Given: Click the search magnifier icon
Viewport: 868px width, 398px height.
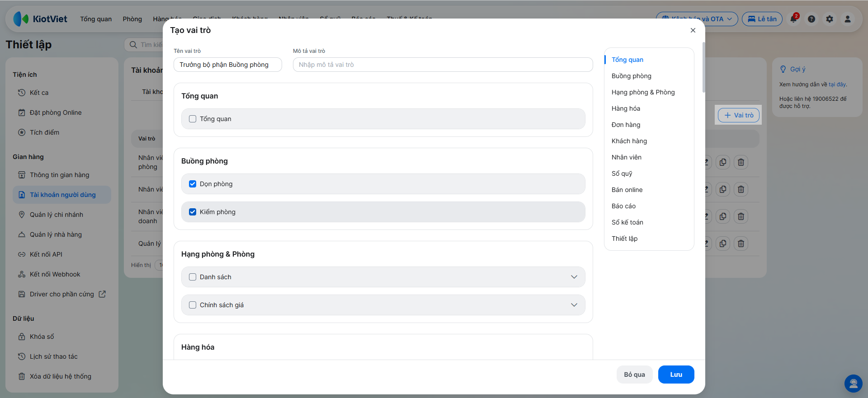Looking at the screenshot, I should [x=133, y=45].
